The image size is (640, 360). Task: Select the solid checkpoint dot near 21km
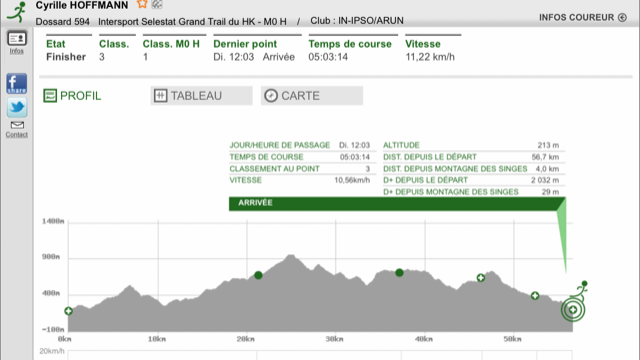(258, 276)
